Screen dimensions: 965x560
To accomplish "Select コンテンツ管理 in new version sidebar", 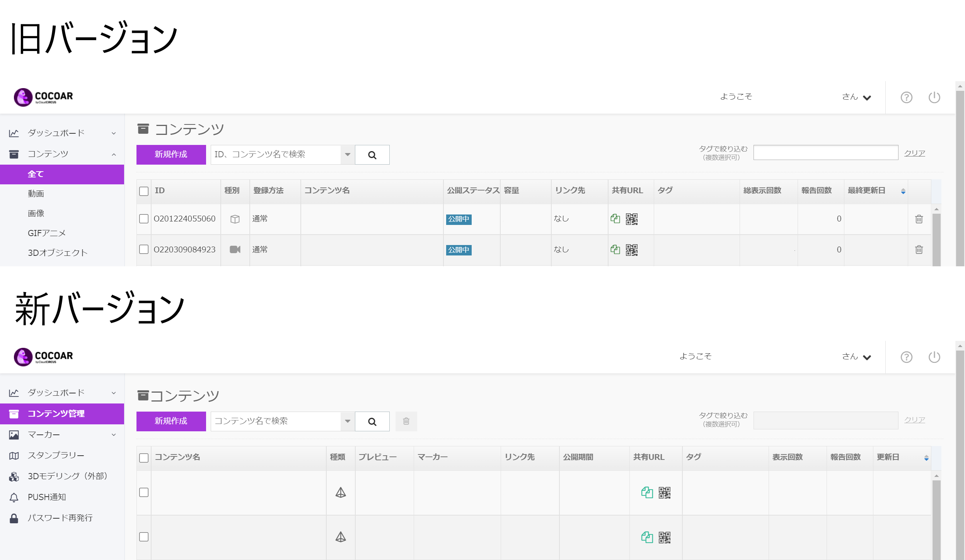I will click(62, 414).
